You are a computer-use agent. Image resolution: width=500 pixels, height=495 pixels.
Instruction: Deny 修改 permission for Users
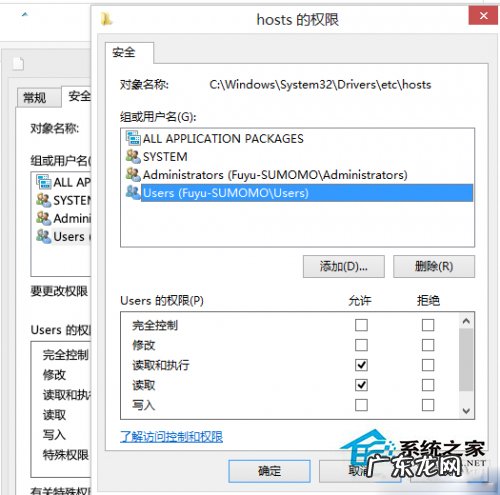[x=428, y=345]
